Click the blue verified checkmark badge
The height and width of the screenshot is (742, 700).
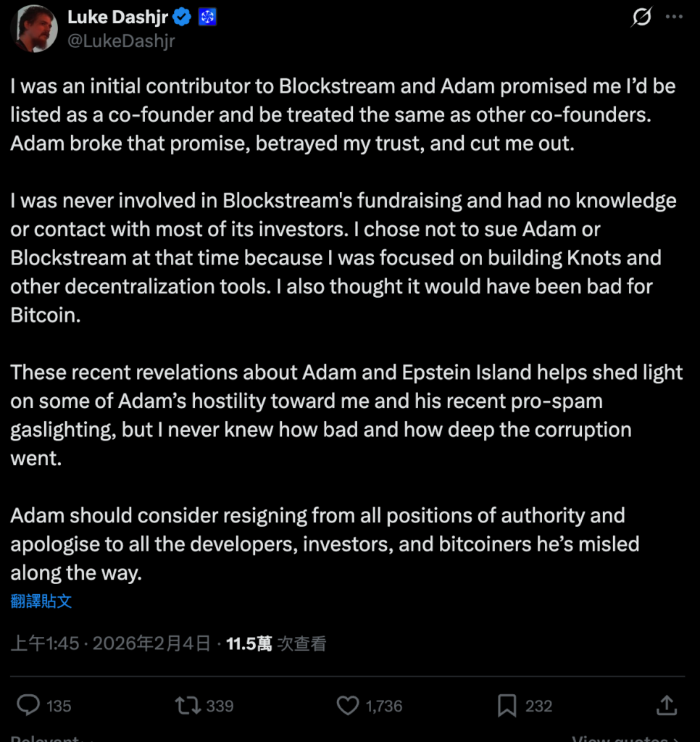(183, 17)
